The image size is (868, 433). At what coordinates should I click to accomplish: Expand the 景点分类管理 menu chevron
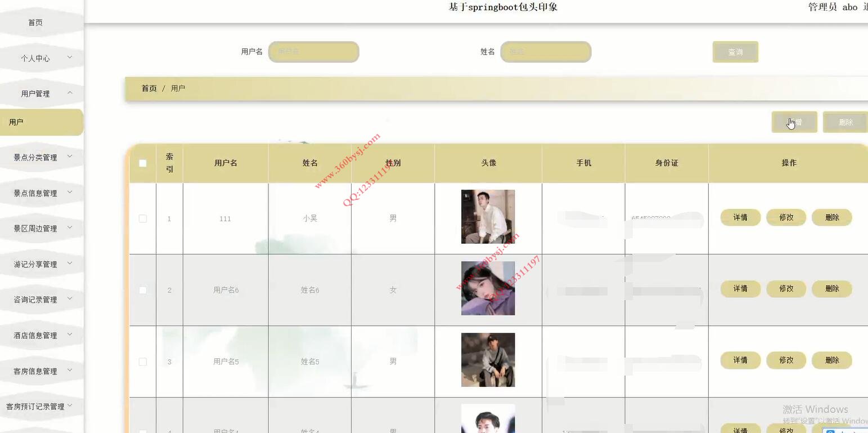pos(70,156)
